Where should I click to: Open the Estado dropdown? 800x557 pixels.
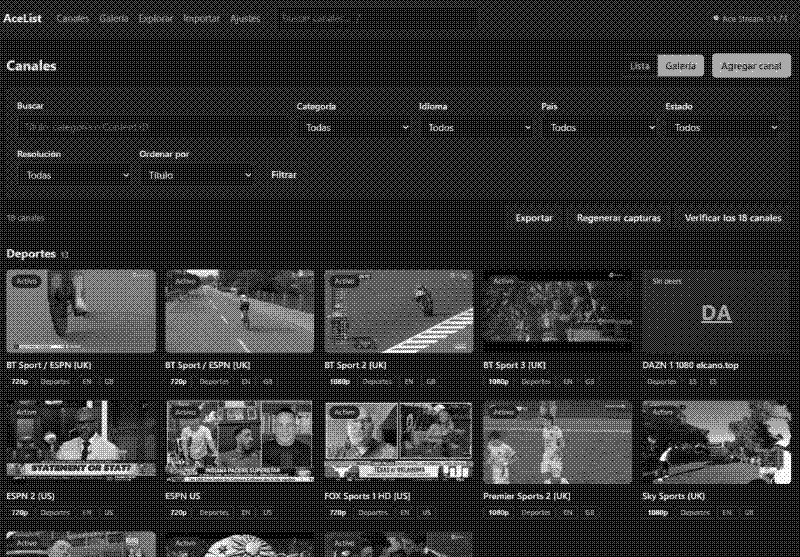723,128
